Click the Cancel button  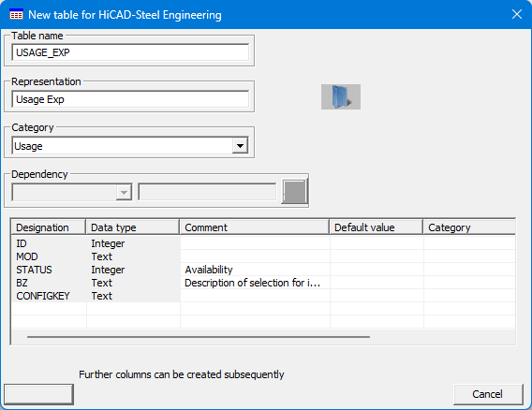[x=488, y=394]
